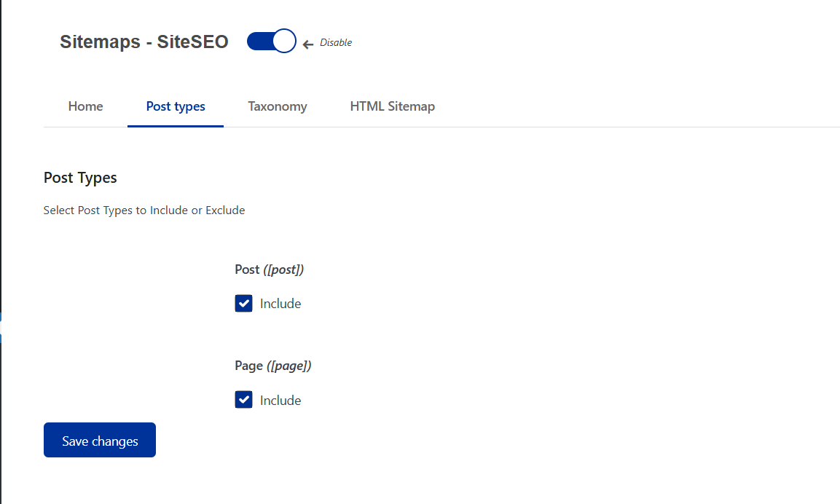
Task: Click the Save changes button
Action: pos(100,440)
